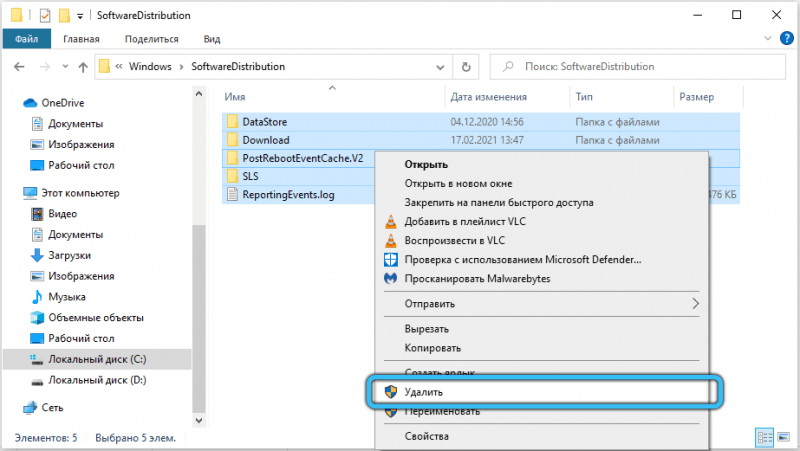
Task: Open Рабочий стол under OneDrive
Action: pyautogui.click(x=72, y=165)
